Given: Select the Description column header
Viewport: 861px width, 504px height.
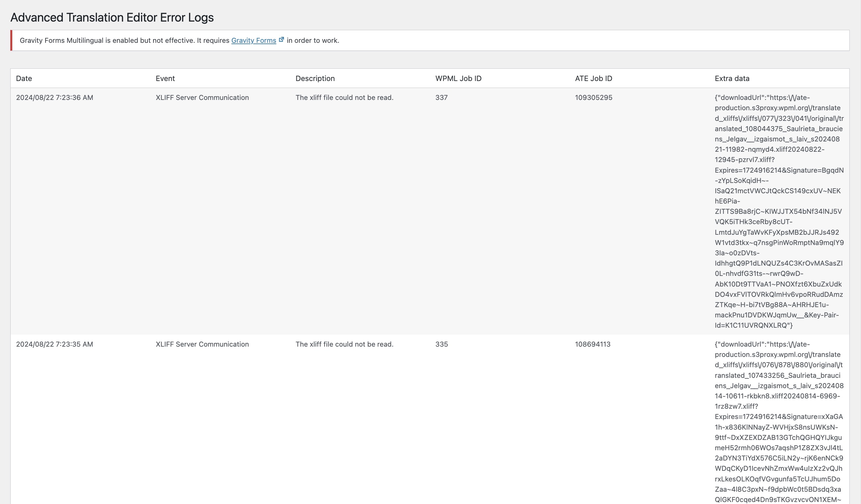Looking at the screenshot, I should (x=315, y=78).
